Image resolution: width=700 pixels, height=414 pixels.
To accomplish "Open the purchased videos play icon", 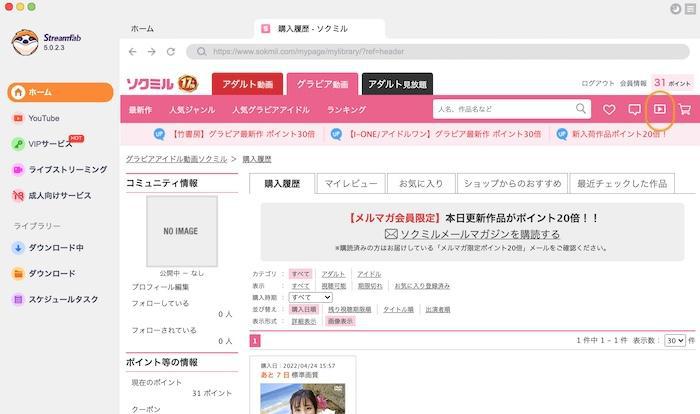I will click(x=660, y=109).
